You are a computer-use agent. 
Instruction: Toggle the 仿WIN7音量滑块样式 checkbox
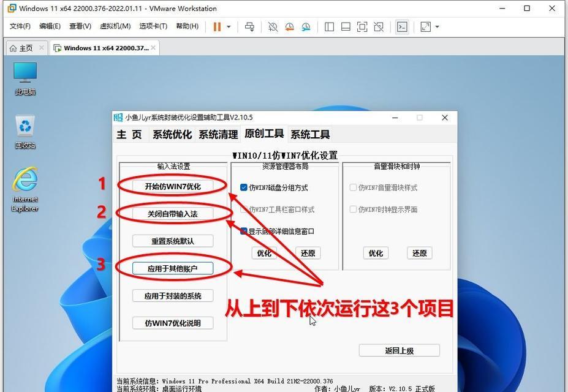click(x=353, y=187)
